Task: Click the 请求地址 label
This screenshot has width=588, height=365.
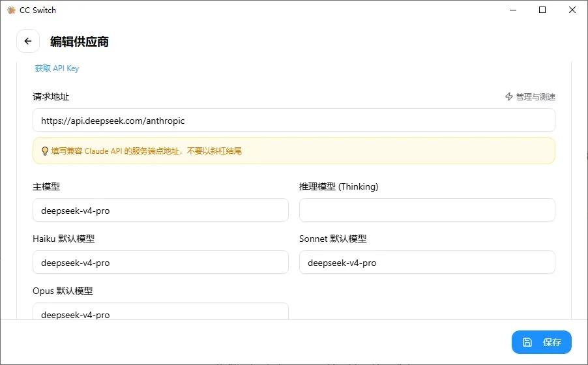Action: 51,96
